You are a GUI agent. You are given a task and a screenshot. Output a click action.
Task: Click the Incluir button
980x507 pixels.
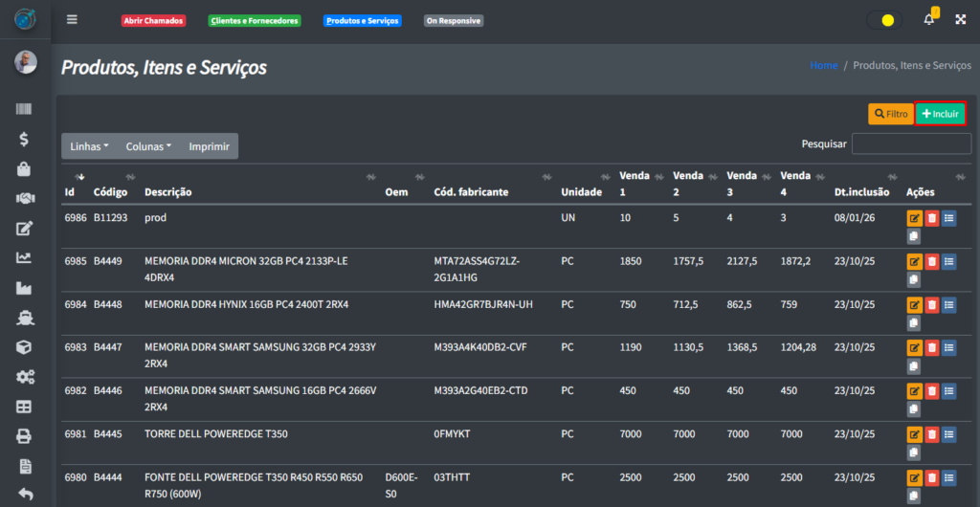point(940,114)
